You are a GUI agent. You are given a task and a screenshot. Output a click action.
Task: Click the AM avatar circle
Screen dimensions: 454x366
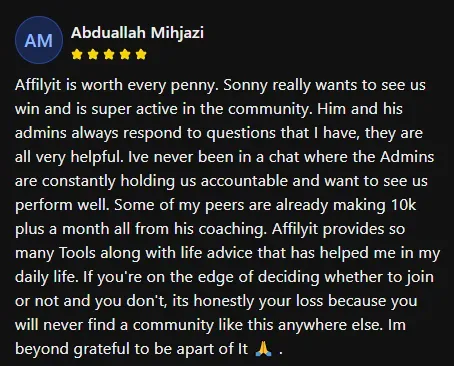(39, 40)
